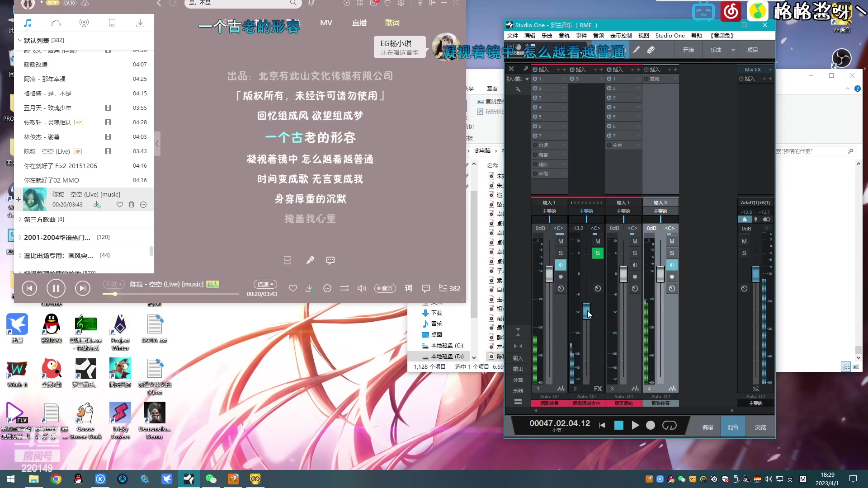Image resolution: width=868 pixels, height=488 pixels.
Task: Open the Mix FX dropdown on main channel
Action: click(x=769, y=70)
